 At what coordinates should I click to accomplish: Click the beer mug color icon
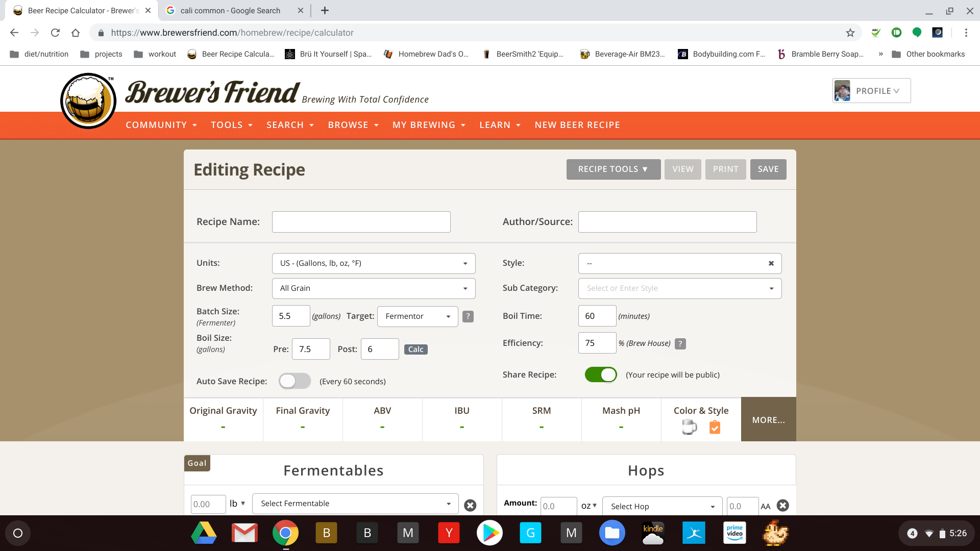(690, 427)
